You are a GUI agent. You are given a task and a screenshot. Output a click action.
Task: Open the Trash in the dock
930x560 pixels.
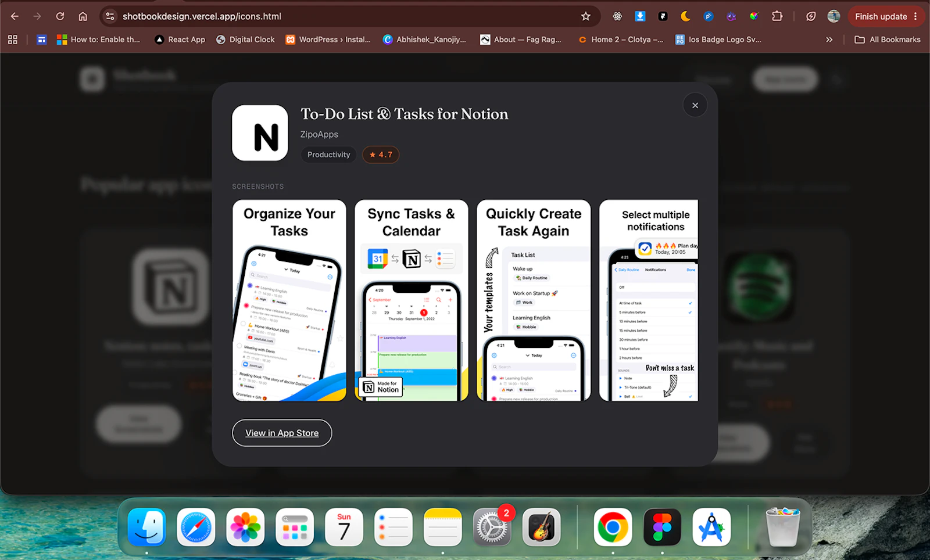[782, 527]
